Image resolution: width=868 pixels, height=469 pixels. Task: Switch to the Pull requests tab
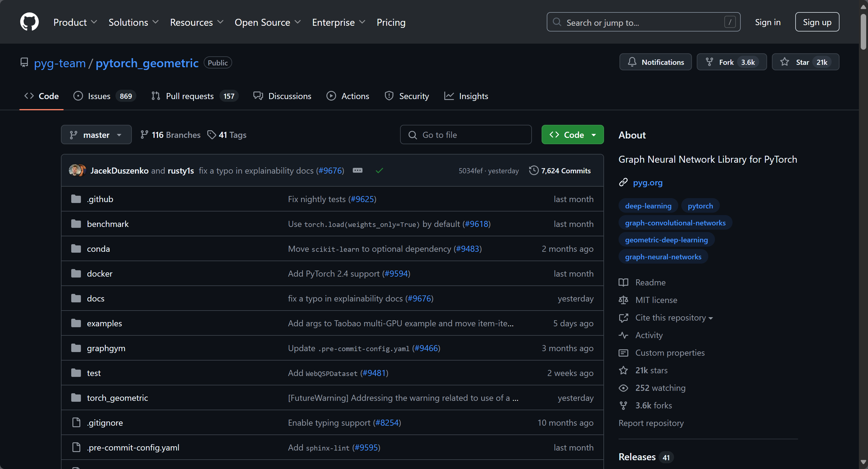[x=195, y=96]
